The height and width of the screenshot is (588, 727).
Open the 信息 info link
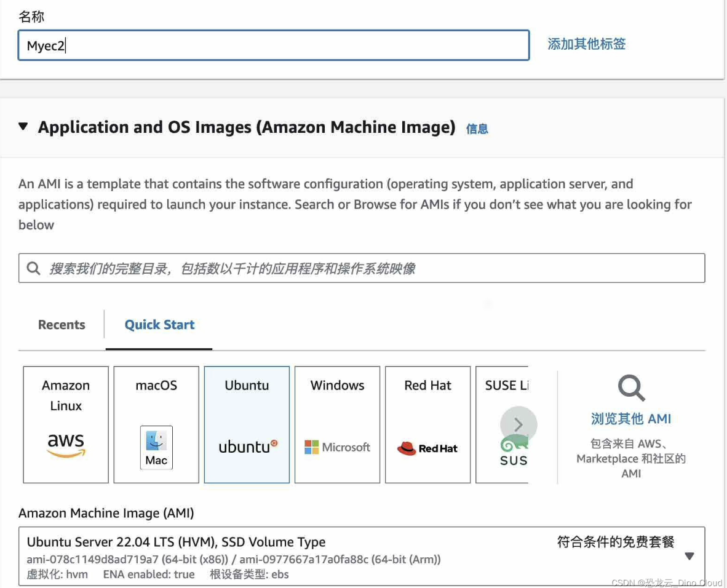(x=477, y=129)
